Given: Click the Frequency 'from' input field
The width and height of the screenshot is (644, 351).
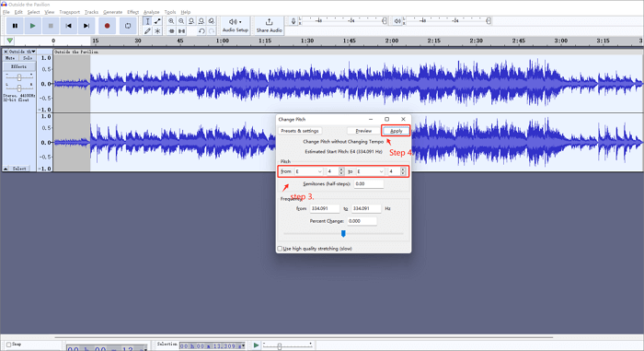Looking at the screenshot, I should click(x=325, y=208).
